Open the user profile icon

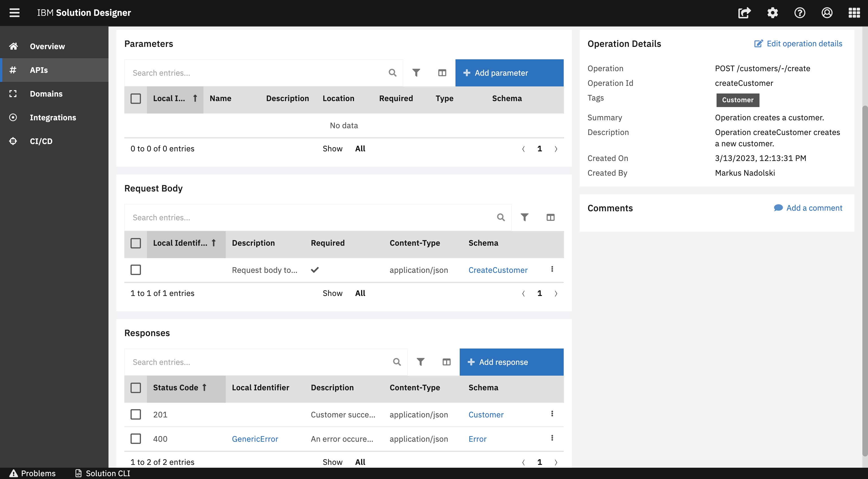pyautogui.click(x=827, y=13)
